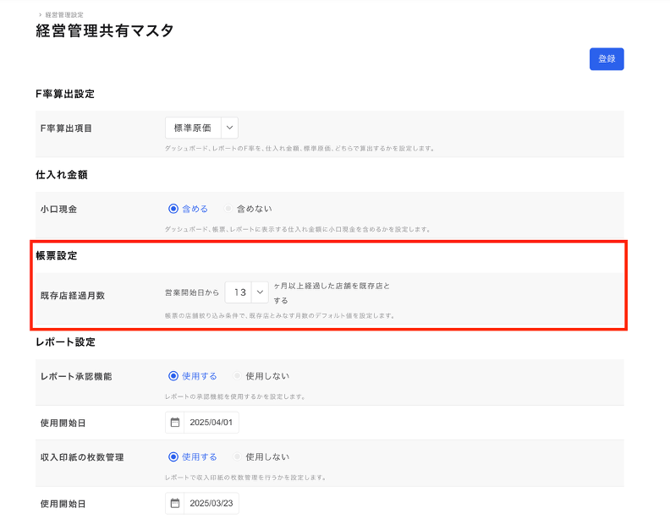Click the 経営管理共有マスタ page title
Image resolution: width=670 pixels, height=519 pixels.
coord(105,32)
